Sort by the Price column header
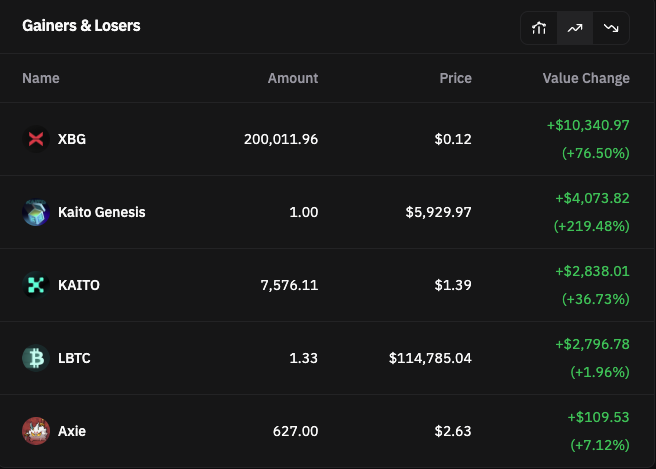This screenshot has width=656, height=469. point(455,78)
